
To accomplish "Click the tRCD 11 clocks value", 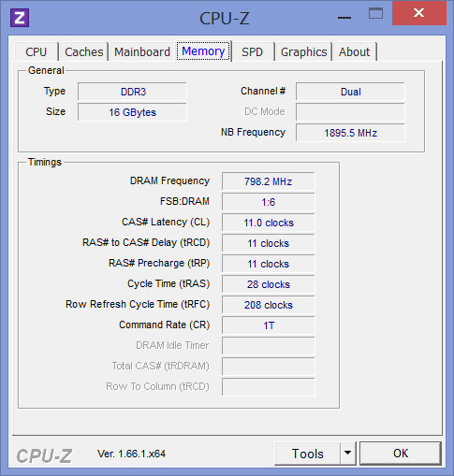I will tap(269, 243).
